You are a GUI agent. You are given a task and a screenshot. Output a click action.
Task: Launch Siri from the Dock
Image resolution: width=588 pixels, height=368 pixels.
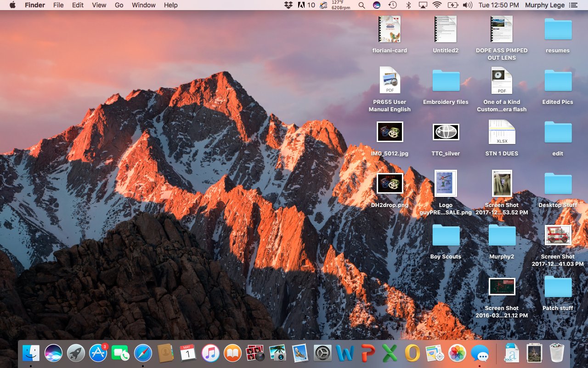(54, 353)
